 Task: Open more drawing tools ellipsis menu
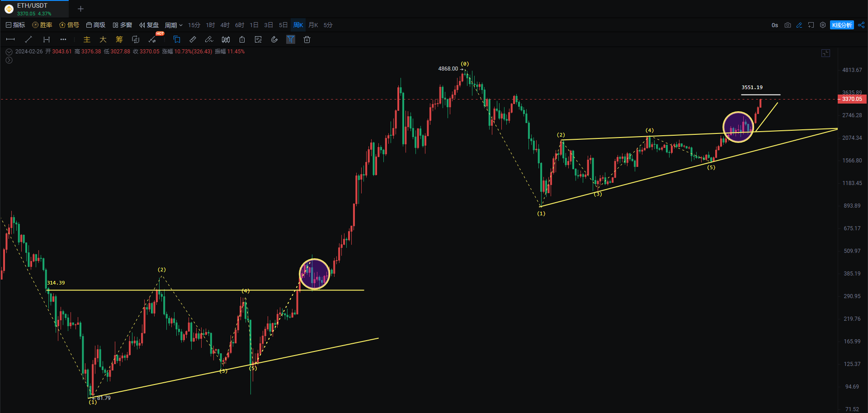pos(63,39)
